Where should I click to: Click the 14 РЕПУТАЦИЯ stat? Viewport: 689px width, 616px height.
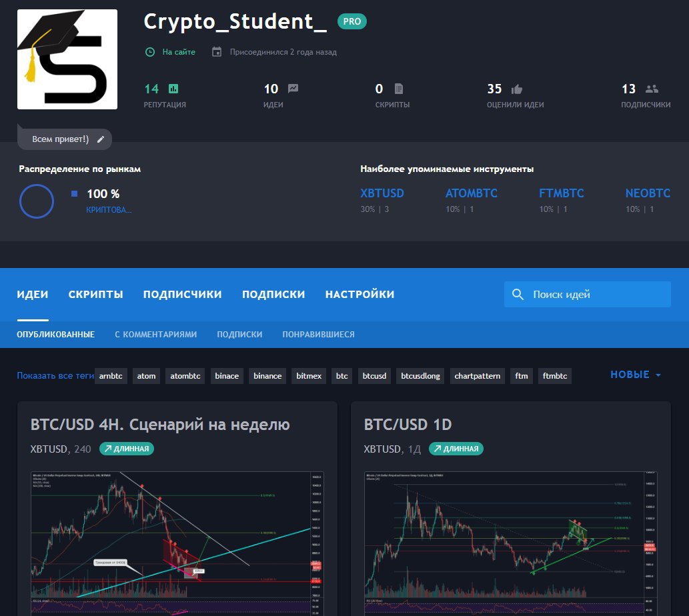coord(165,96)
